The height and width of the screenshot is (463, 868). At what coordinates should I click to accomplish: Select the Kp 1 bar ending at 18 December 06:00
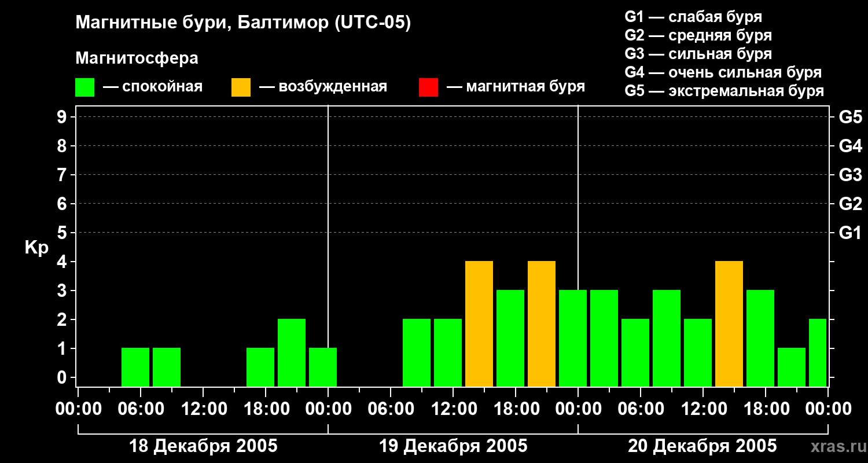click(x=135, y=367)
